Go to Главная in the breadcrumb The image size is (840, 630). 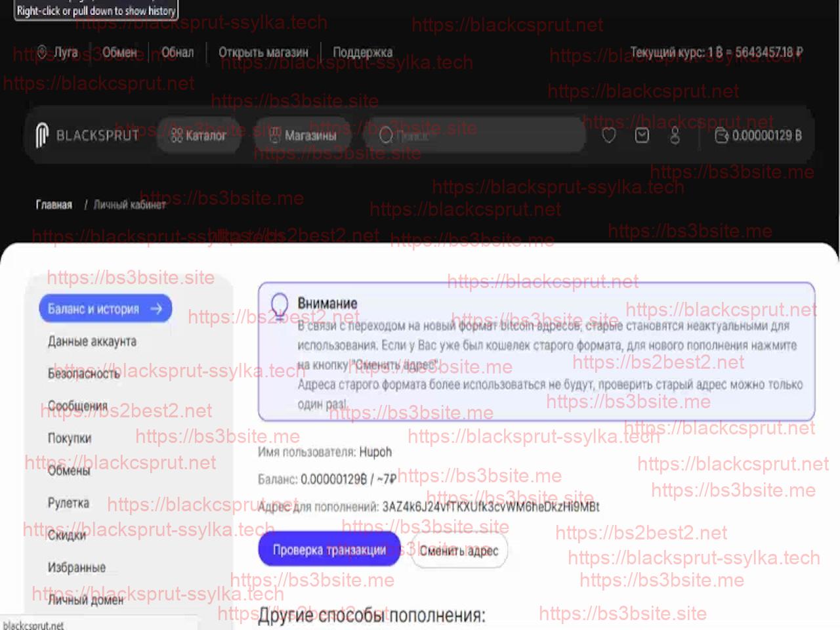pyautogui.click(x=54, y=205)
